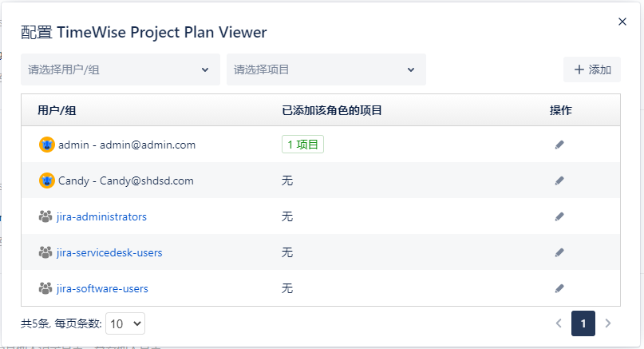Click 无 in the Candy row
The height and width of the screenshot is (349, 644).
point(287,180)
